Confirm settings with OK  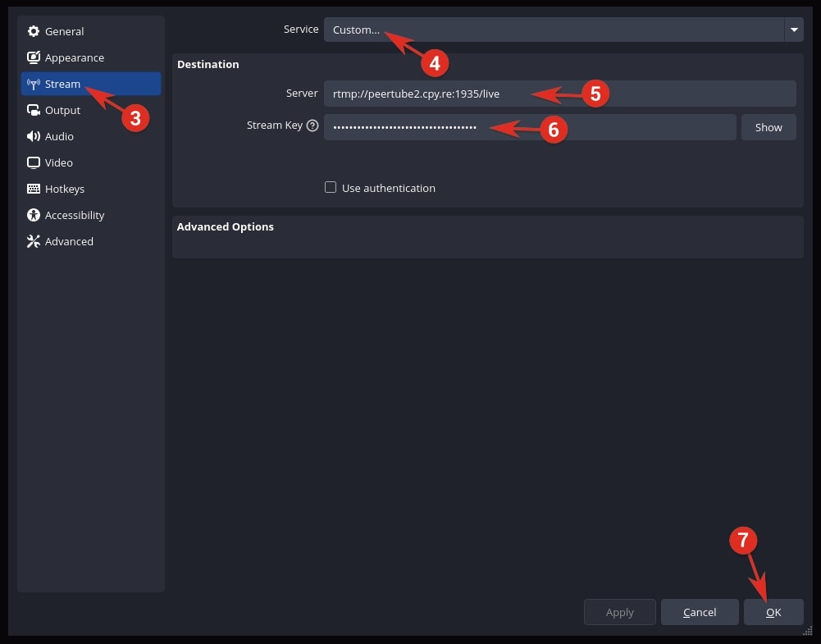click(x=773, y=612)
